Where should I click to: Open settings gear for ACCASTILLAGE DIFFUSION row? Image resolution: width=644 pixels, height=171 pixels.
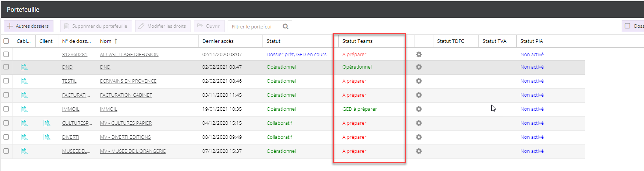[x=419, y=55]
